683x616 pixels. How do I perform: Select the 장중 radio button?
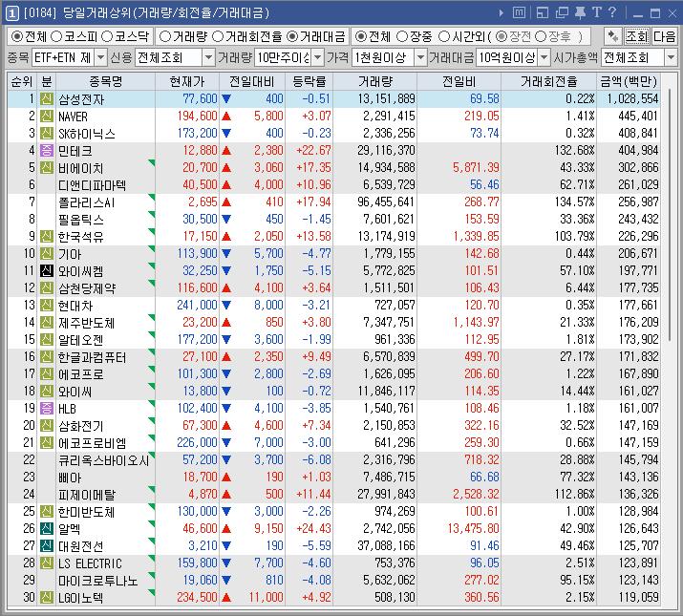(x=402, y=36)
